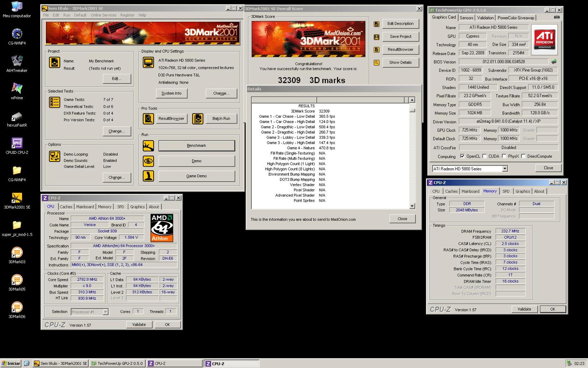
Task: Launch 3DMark03 desktop shortcut
Action: 17,255
